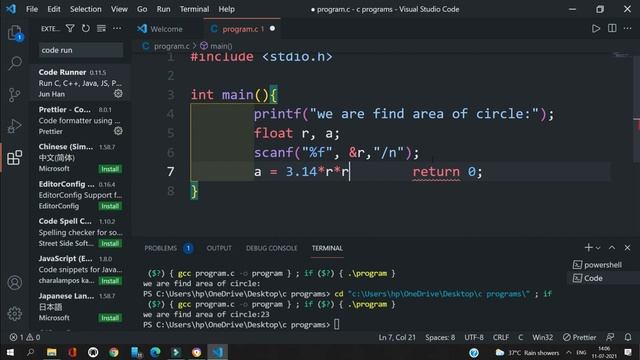640x360 pixels.
Task: Open Run and Debug view
Action: coord(15,126)
